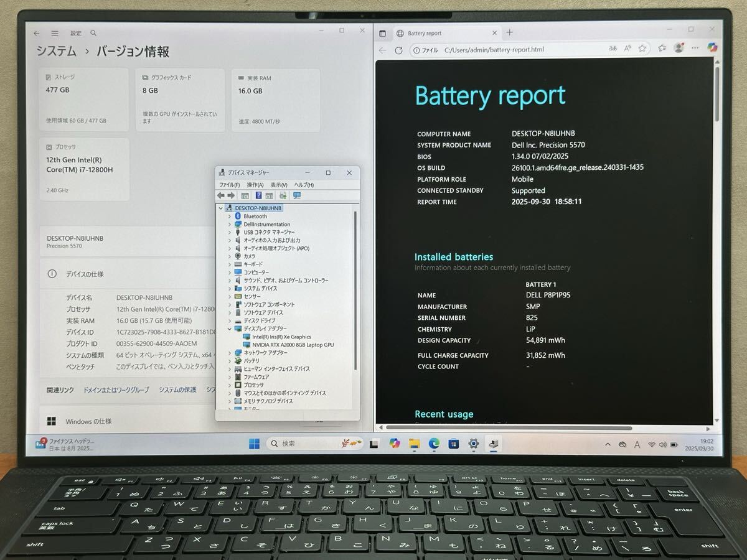
Task: Open Edge profile avatar
Action: tap(679, 47)
